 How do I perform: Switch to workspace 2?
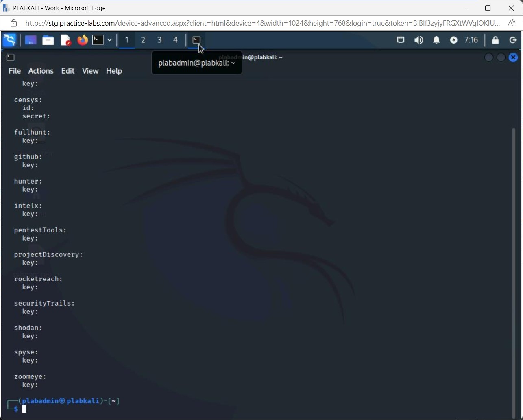tap(143, 40)
